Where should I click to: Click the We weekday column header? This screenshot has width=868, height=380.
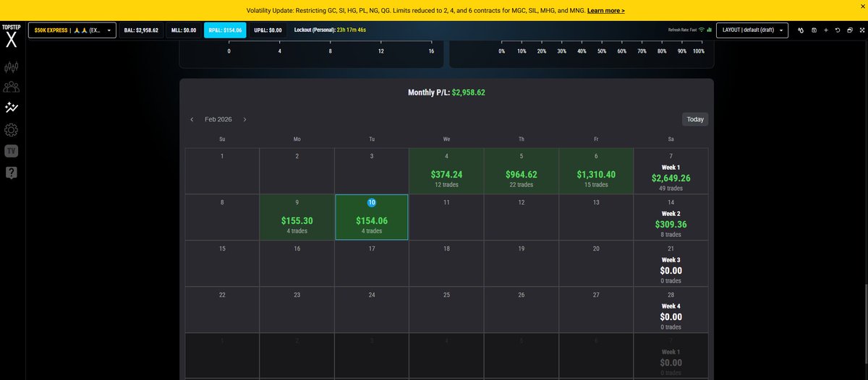(446, 139)
